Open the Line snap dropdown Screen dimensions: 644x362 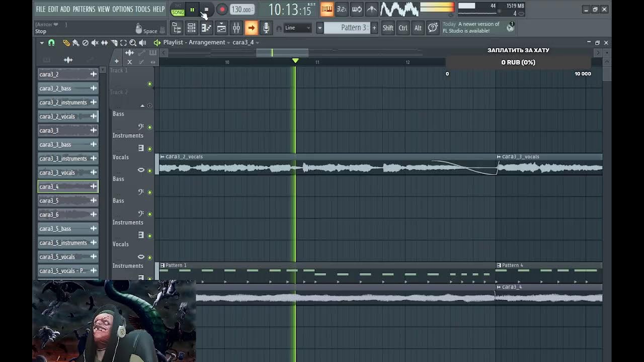coord(297,28)
